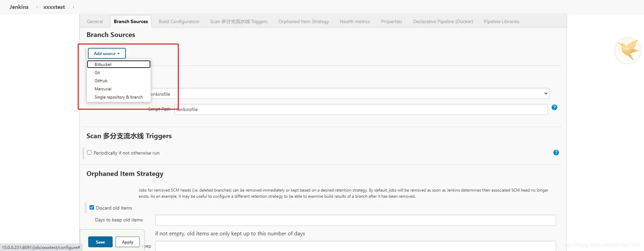The height and width of the screenshot is (251, 644).
Task: Select the Branch Sources tab
Action: click(131, 21)
